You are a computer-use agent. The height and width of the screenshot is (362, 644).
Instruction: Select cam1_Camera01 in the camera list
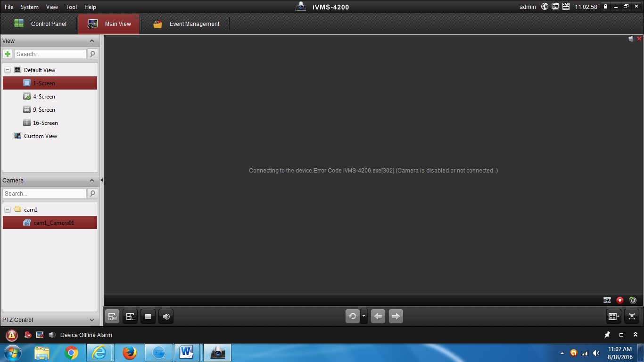[x=54, y=223]
